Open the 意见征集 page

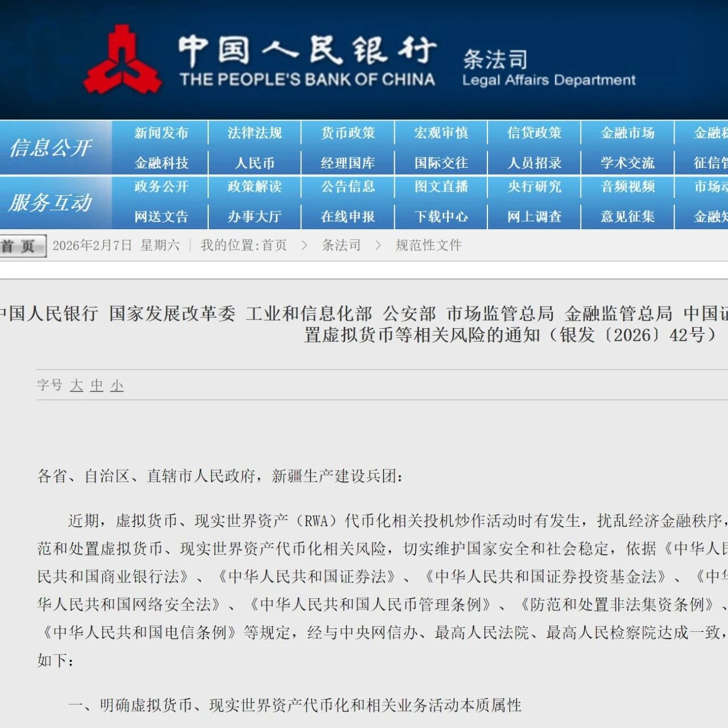tap(627, 217)
